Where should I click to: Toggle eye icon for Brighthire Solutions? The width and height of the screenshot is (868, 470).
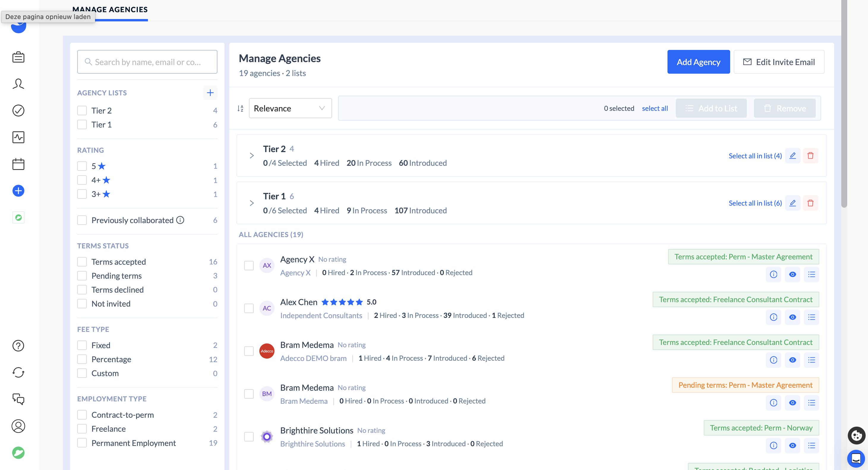(x=793, y=445)
